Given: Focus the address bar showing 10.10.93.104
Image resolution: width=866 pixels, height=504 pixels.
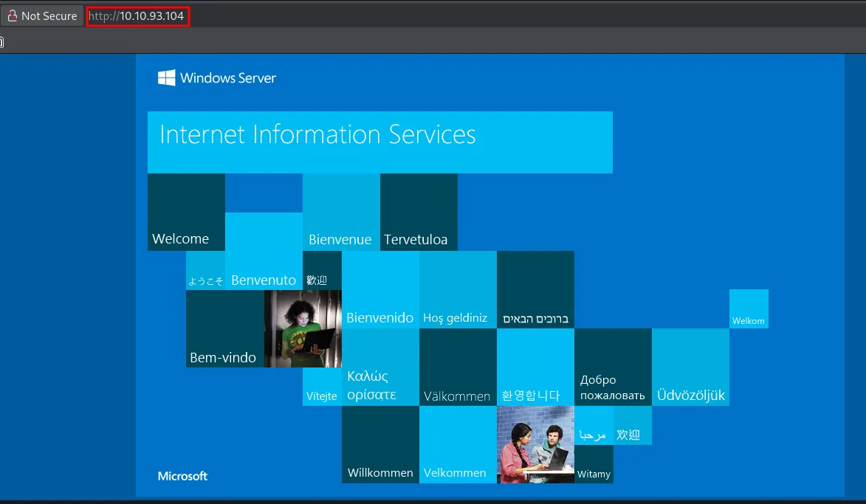Looking at the screenshot, I should point(138,15).
